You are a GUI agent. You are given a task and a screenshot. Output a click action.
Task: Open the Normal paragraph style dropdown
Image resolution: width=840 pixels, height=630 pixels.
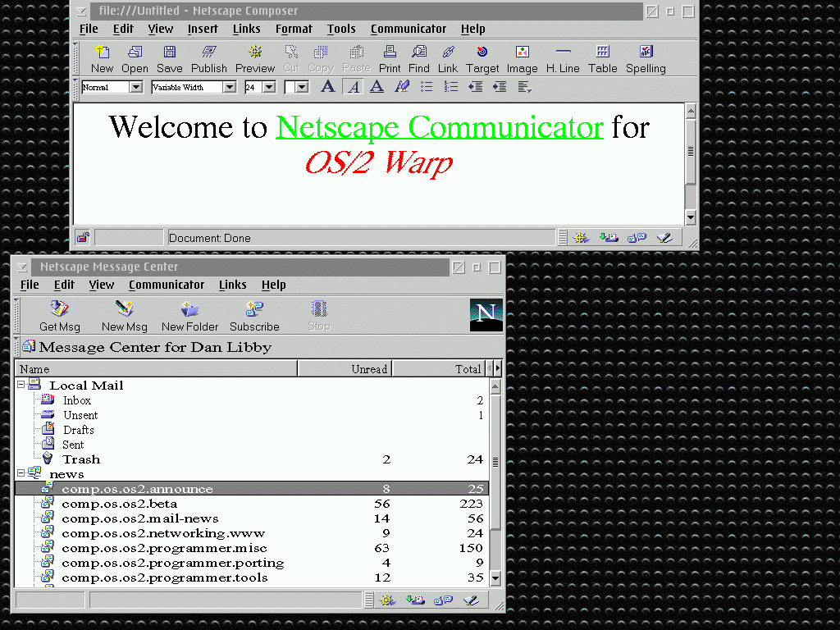(x=136, y=87)
